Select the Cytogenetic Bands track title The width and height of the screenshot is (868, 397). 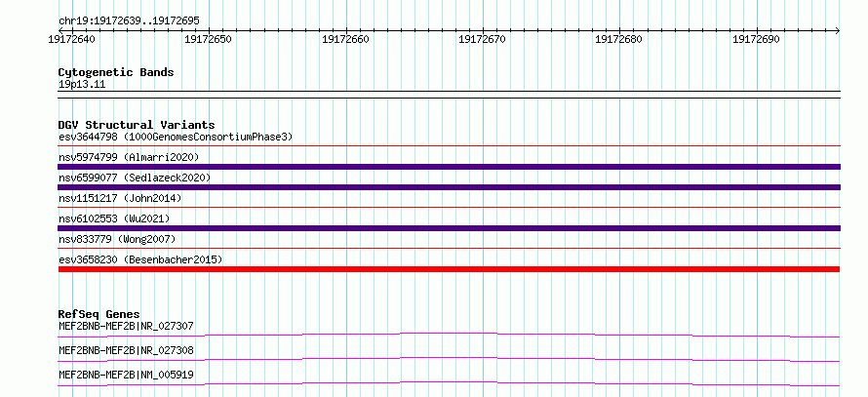(116, 72)
